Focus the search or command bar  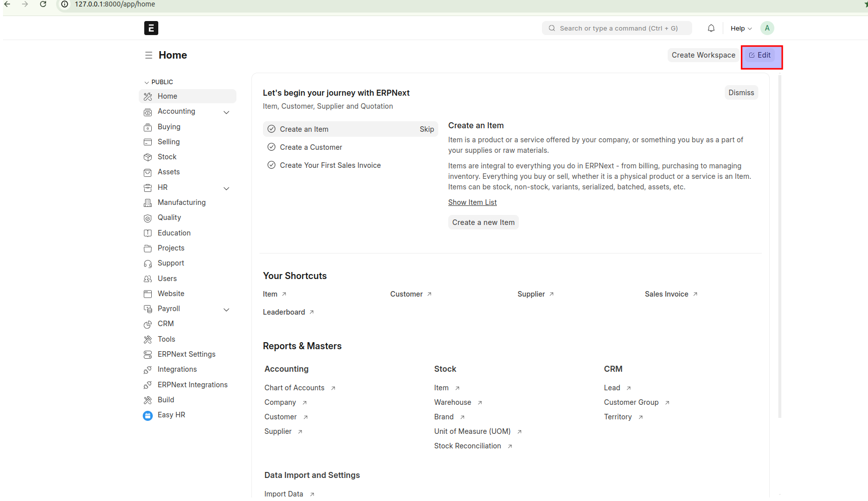617,28
